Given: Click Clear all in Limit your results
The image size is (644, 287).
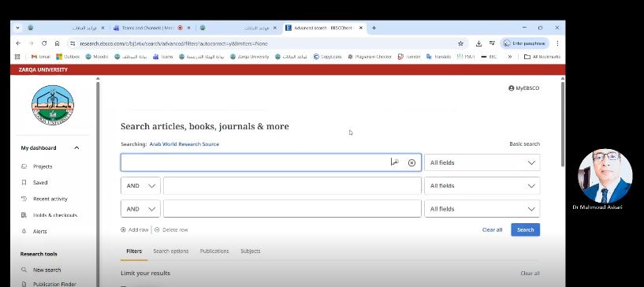Looking at the screenshot, I should coord(530,273).
